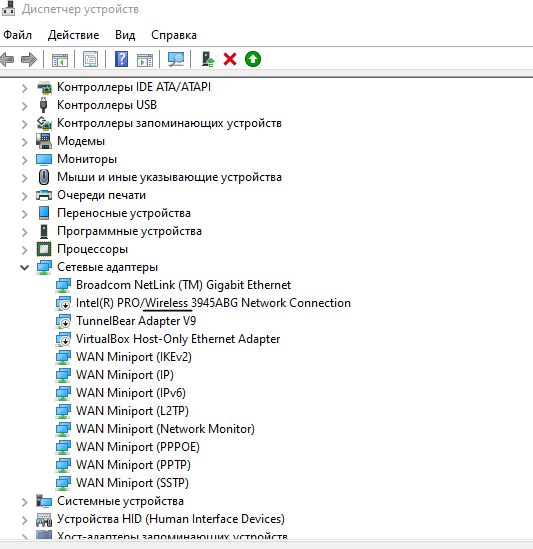Click the Модемы category icon
The image size is (533, 549).
[x=44, y=141]
